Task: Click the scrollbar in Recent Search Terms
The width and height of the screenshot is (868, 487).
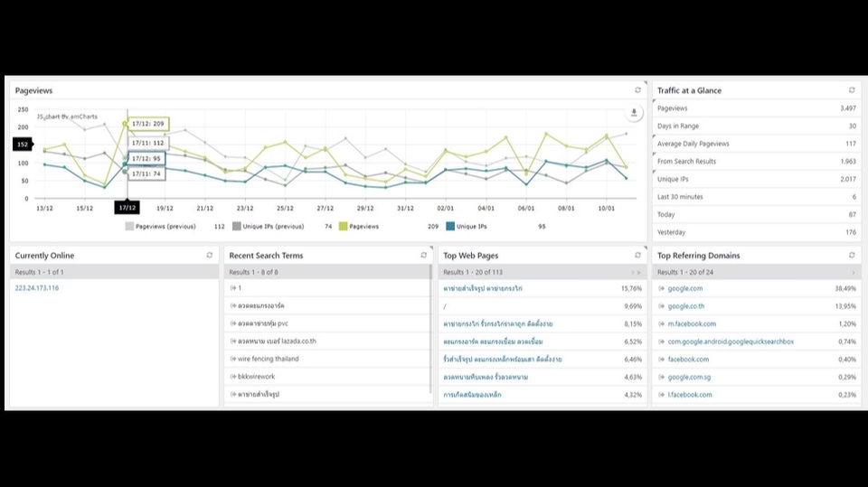Action: [430, 329]
